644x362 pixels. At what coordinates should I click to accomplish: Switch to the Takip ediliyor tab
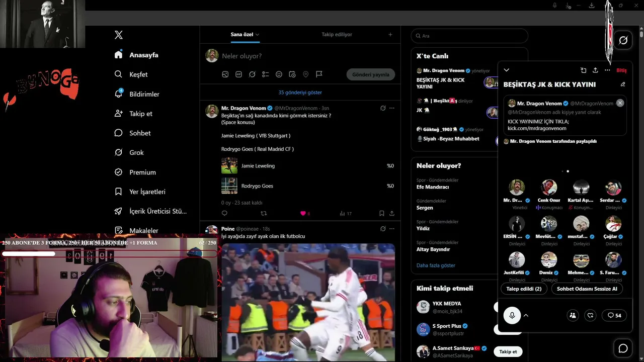(x=337, y=35)
